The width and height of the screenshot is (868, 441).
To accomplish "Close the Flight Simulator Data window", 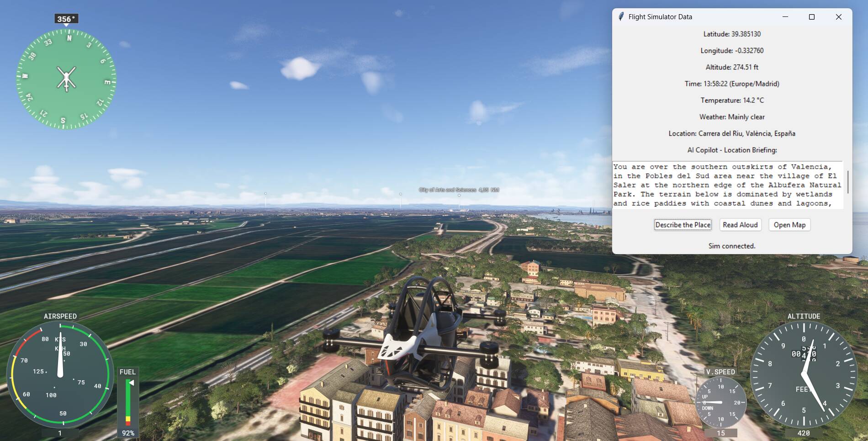I will (839, 17).
